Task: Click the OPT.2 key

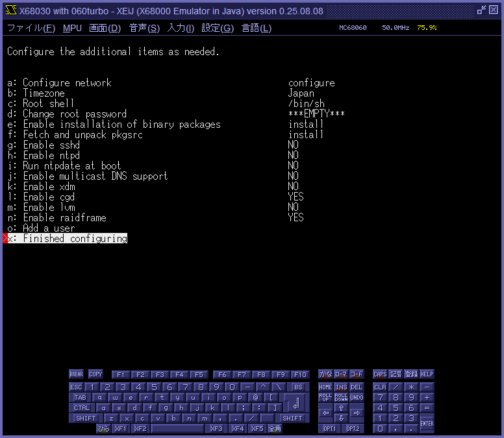Action: [353, 429]
